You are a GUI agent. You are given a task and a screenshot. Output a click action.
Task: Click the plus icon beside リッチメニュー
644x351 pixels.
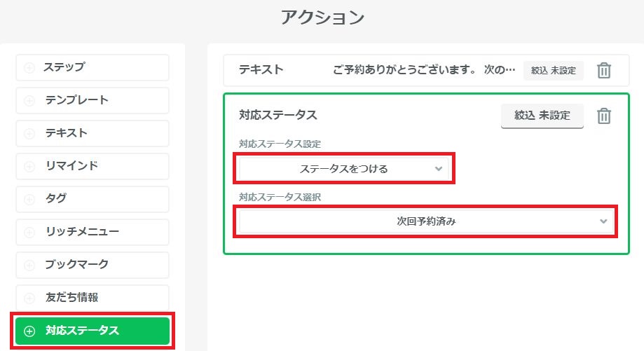click(x=29, y=232)
